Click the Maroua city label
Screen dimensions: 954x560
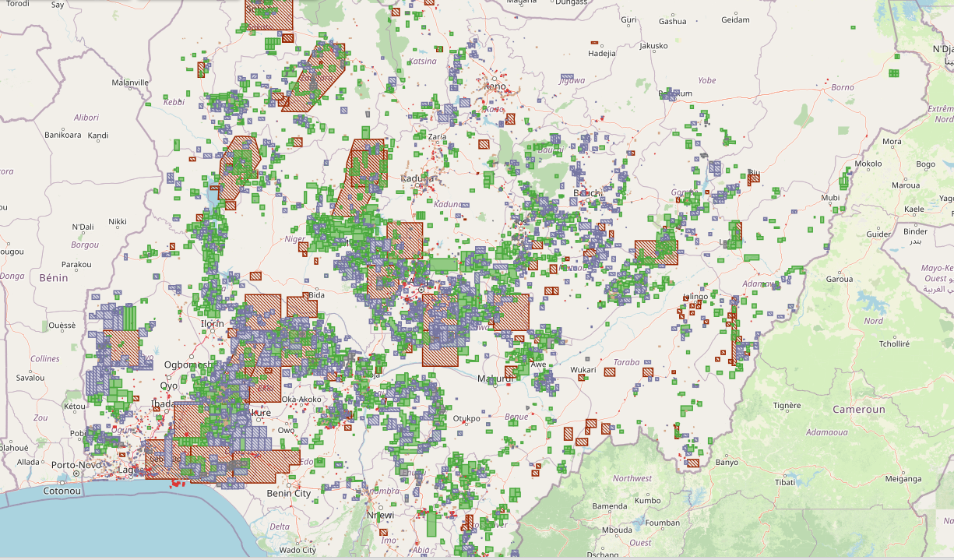click(906, 185)
